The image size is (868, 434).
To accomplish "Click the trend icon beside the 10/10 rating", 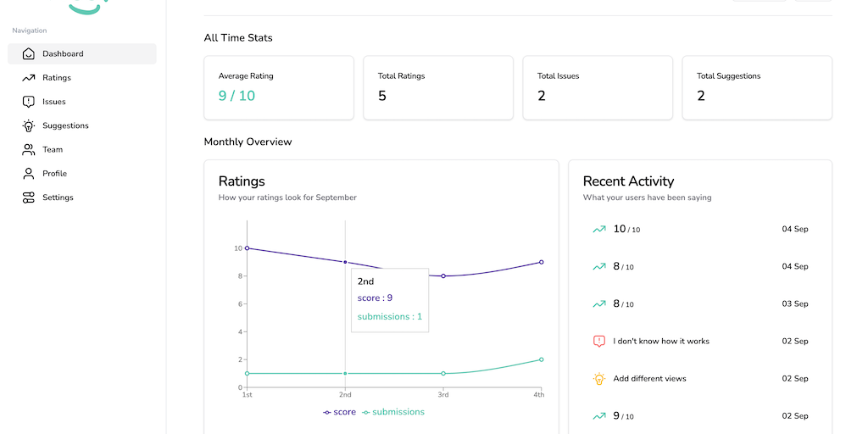I will click(599, 229).
